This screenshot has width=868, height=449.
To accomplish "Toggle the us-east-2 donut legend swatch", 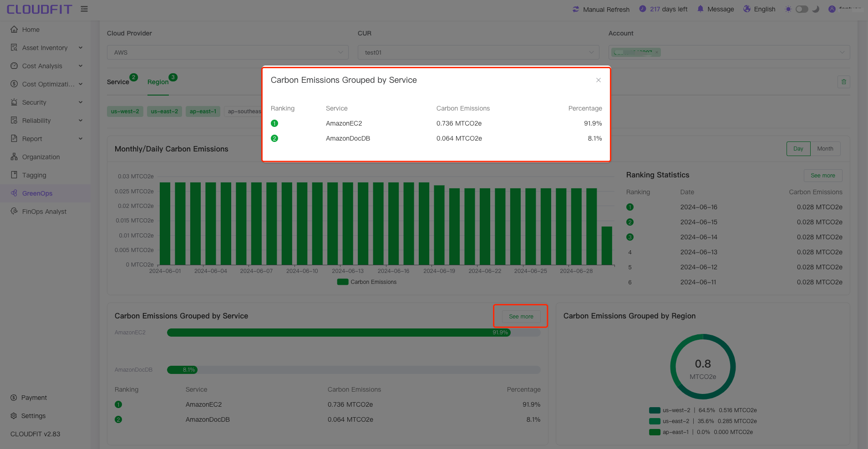I will [x=655, y=421].
